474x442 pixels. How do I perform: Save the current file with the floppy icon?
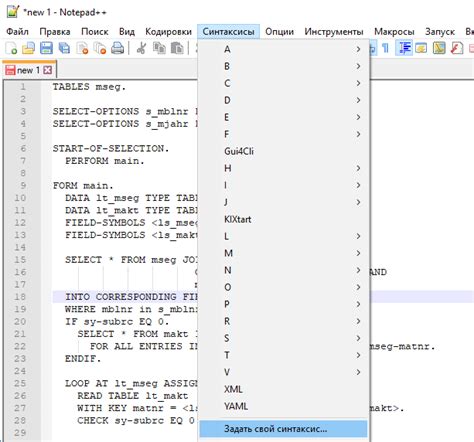(x=46, y=48)
